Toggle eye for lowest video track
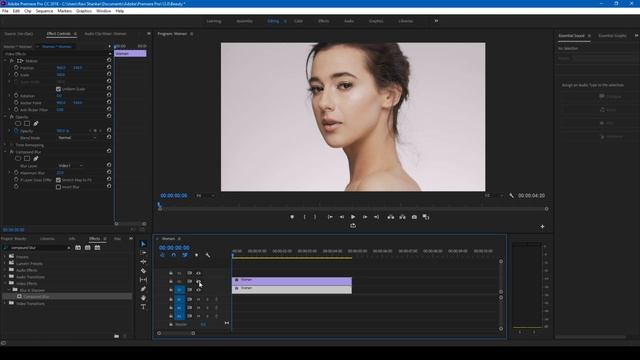 (199, 290)
